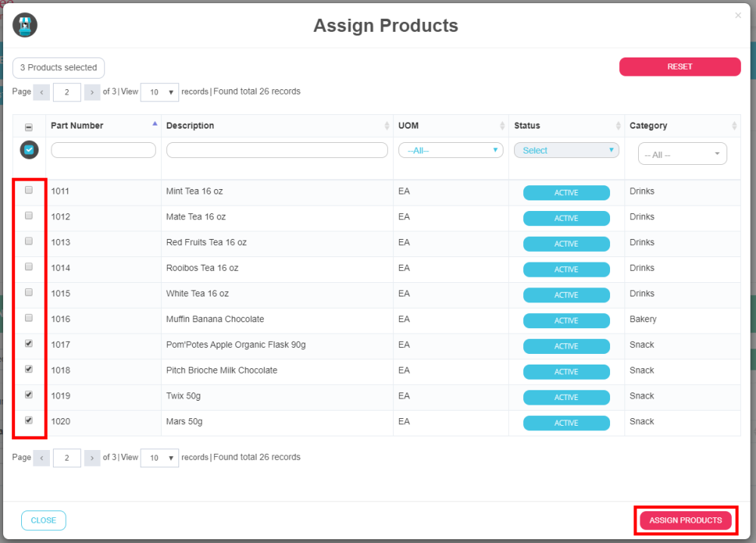Click the Assign Products button
Screen dimensions: 756x543
[685, 520]
